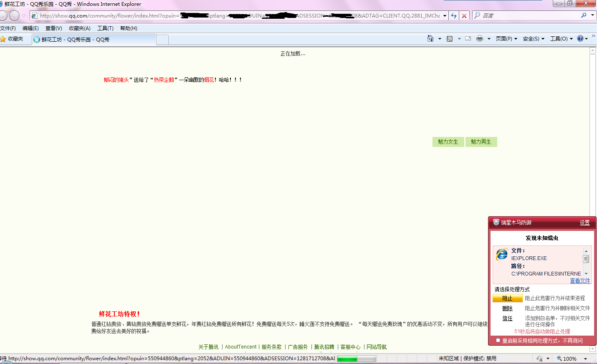Open the 工具(O) command bar dropdown

click(x=562, y=39)
